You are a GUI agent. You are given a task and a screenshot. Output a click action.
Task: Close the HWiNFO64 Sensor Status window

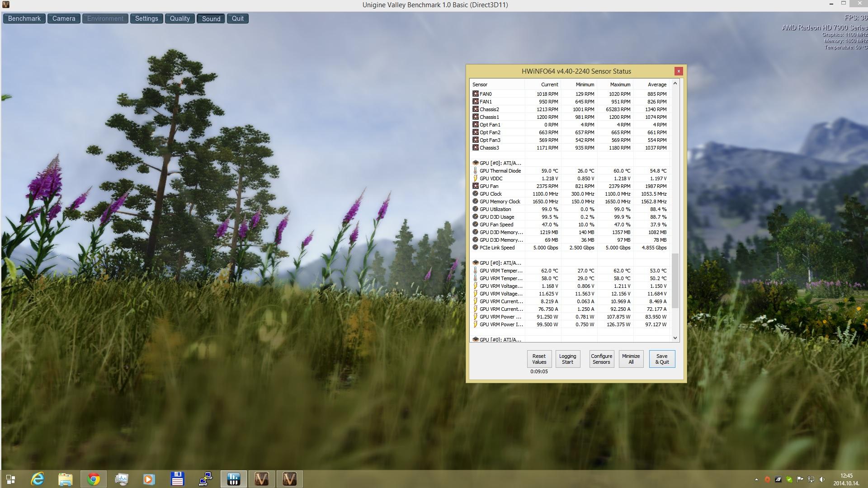pyautogui.click(x=678, y=71)
